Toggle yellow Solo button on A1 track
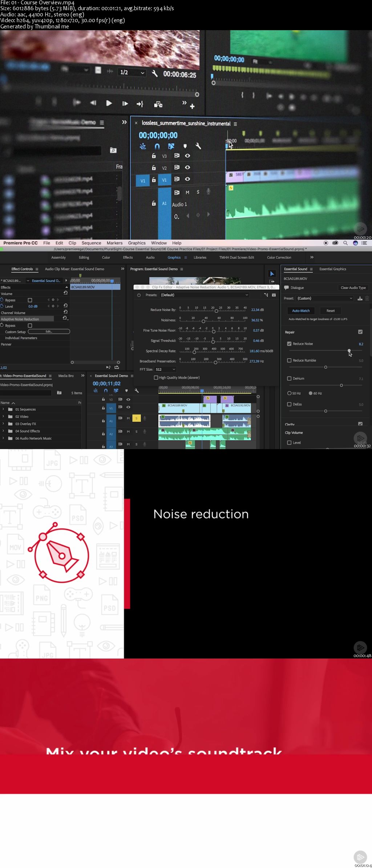 click(x=136, y=418)
